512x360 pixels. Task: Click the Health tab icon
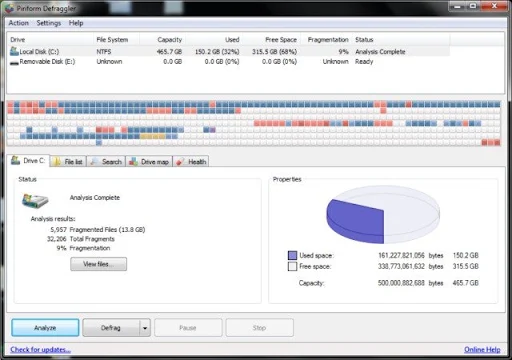pyautogui.click(x=180, y=162)
